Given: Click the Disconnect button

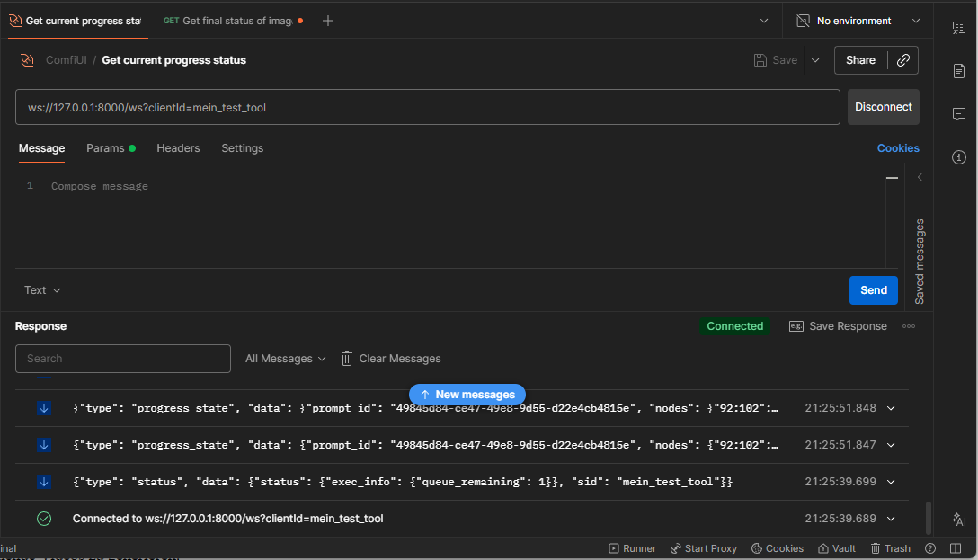Looking at the screenshot, I should coord(883,107).
